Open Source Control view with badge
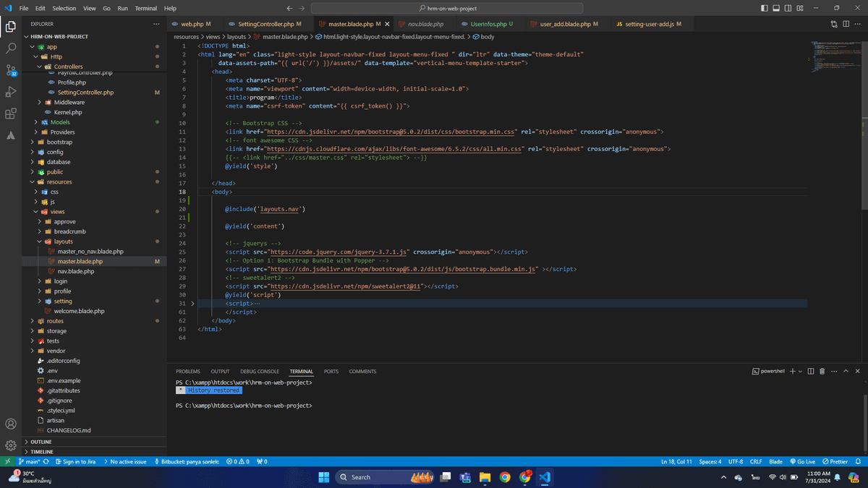 11,70
